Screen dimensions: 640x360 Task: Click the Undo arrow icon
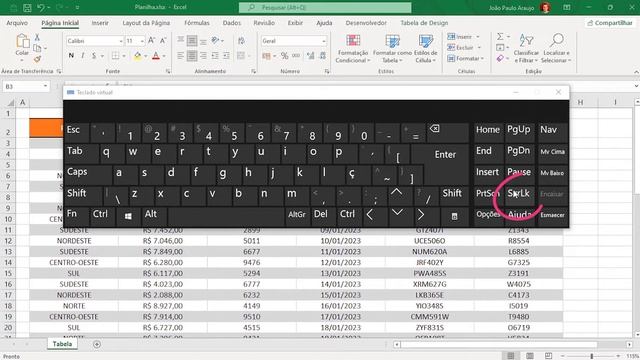coord(41,8)
